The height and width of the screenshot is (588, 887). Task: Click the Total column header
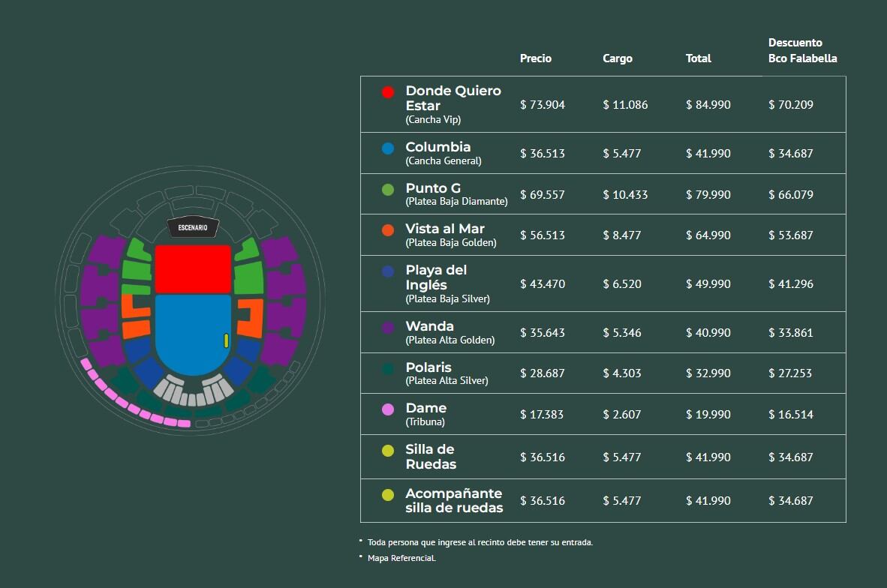[698, 58]
